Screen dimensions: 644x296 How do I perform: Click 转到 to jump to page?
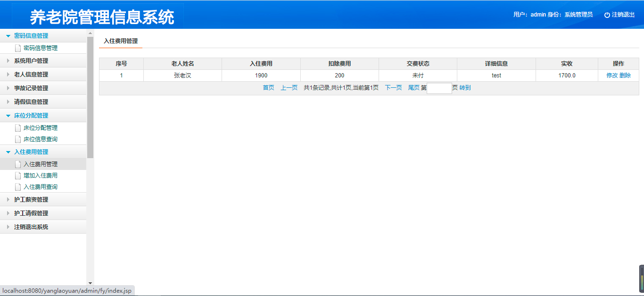(465, 88)
